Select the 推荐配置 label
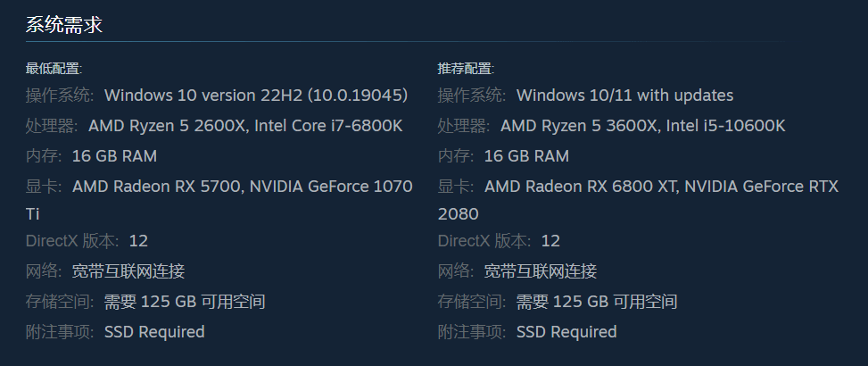Image resolution: width=868 pixels, height=366 pixels. [466, 69]
